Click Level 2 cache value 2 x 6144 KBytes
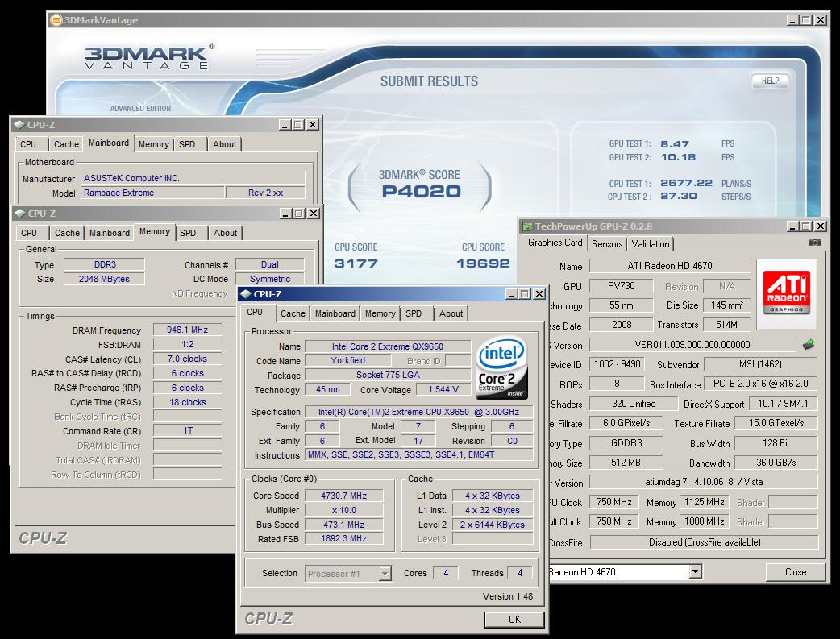The image size is (840, 639). (x=493, y=525)
